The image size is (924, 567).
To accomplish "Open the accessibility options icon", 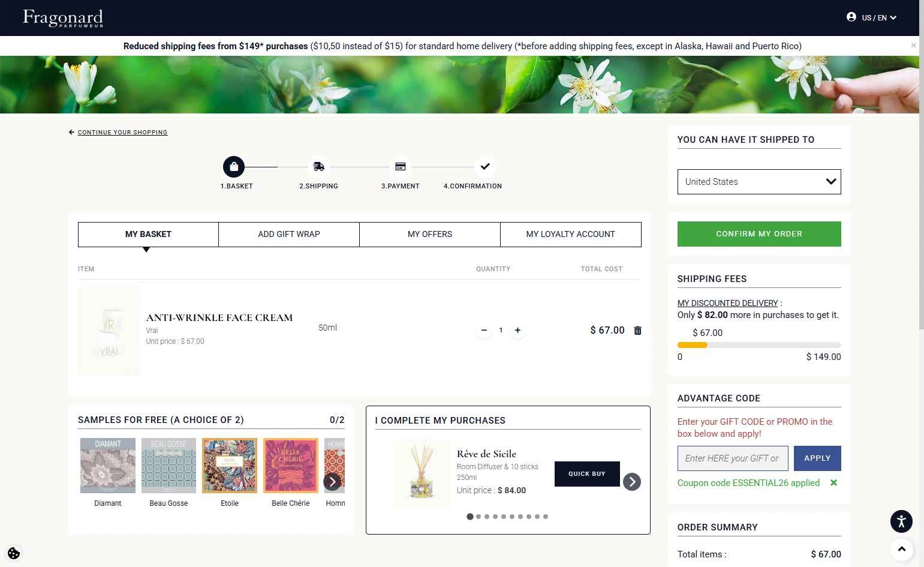I will [x=901, y=521].
